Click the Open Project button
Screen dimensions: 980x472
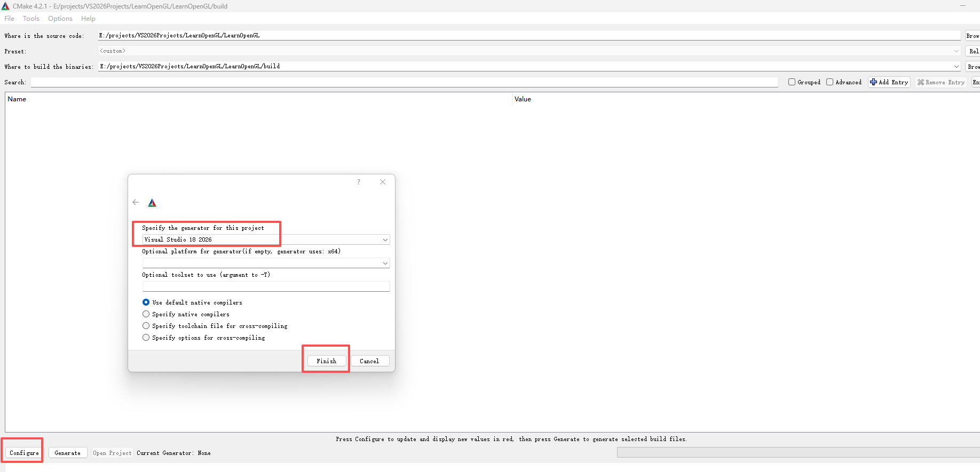(x=112, y=453)
